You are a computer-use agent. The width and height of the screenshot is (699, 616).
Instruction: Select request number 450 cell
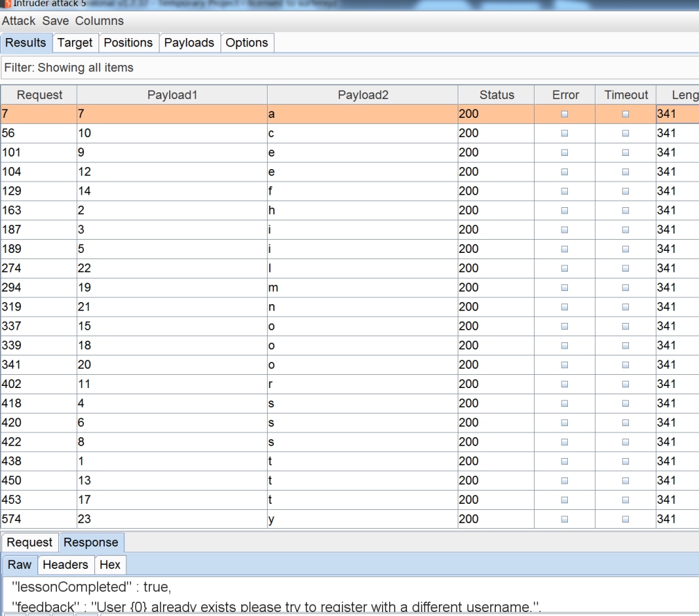click(39, 481)
